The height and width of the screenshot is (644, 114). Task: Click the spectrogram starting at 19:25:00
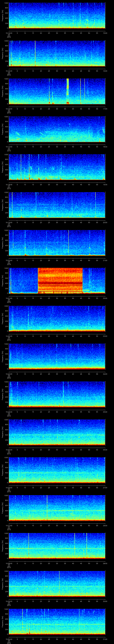pyautogui.click(x=57, y=432)
